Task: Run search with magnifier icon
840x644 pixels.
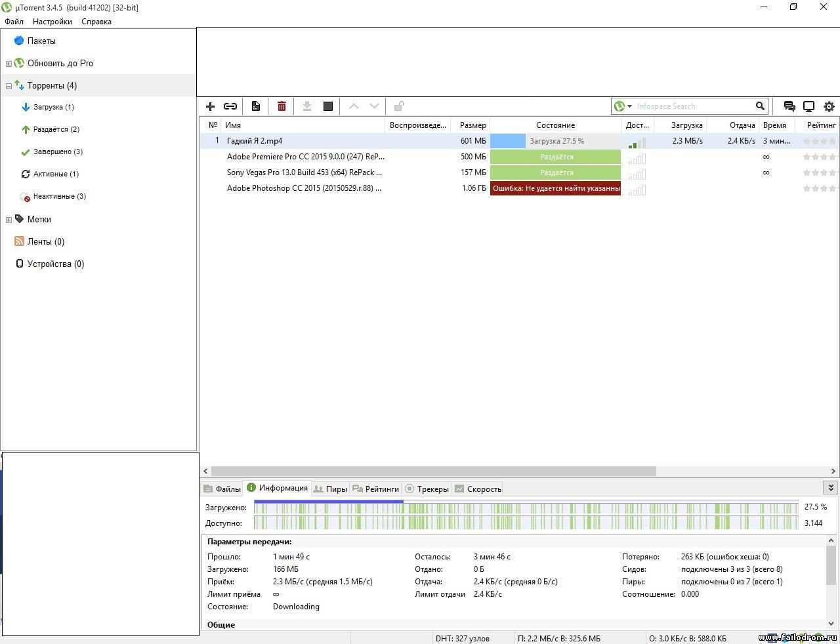Action: 760,106
